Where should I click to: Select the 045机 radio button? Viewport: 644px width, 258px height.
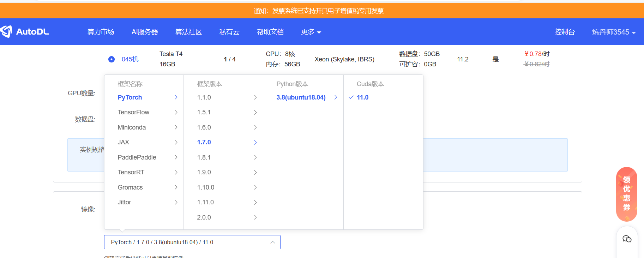click(x=112, y=59)
